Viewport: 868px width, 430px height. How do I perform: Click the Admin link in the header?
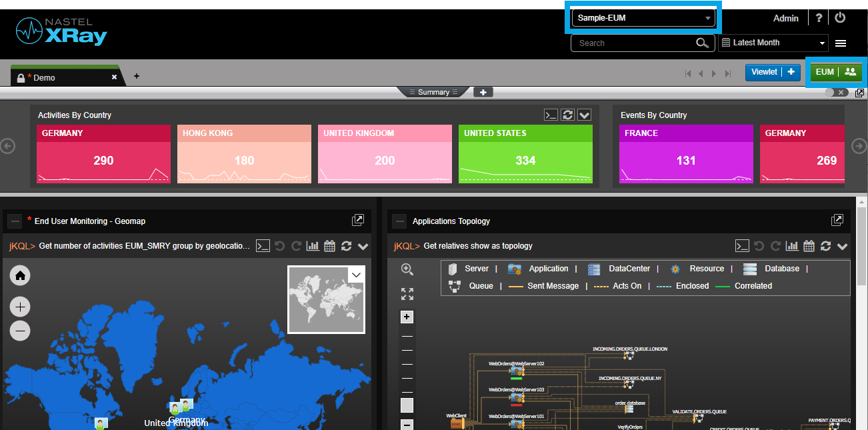(785, 18)
